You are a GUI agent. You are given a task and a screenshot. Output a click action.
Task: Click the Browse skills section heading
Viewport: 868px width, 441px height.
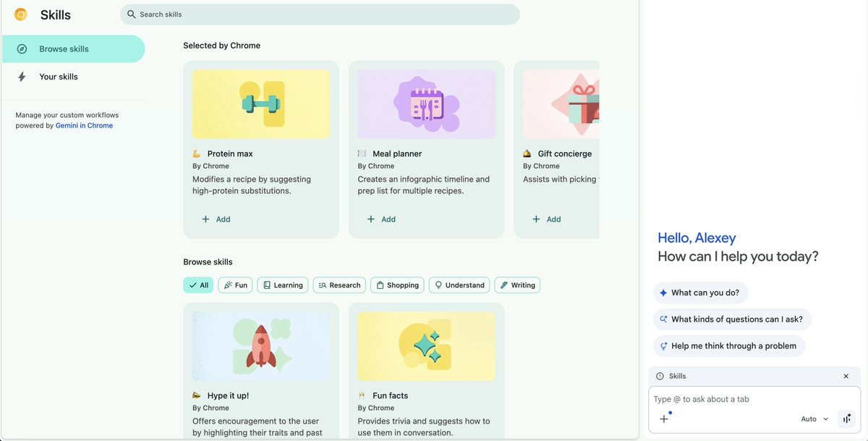(x=208, y=262)
